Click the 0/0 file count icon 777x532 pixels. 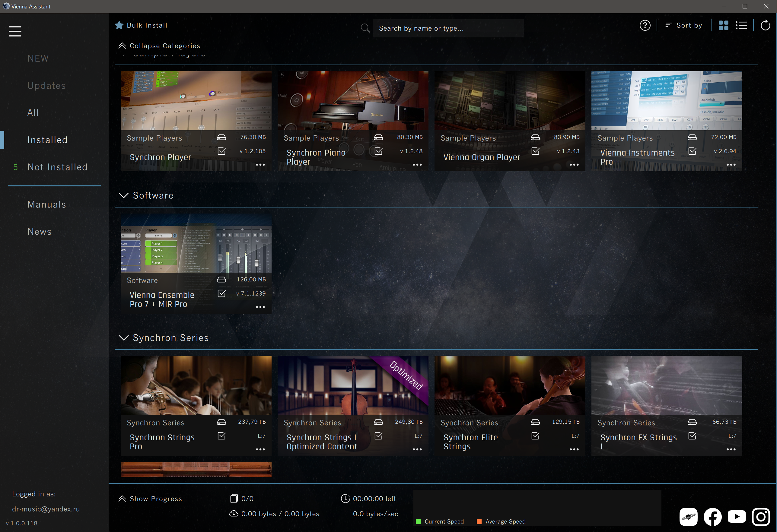point(234,499)
